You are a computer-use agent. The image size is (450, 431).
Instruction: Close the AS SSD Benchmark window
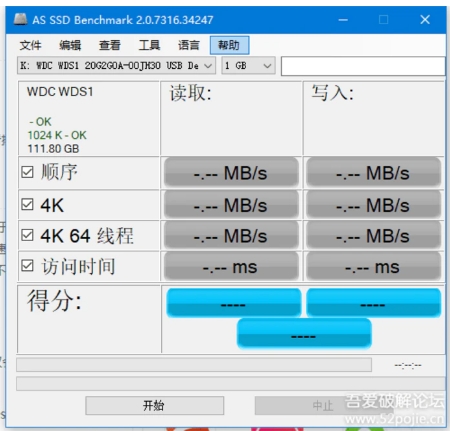click(425, 19)
